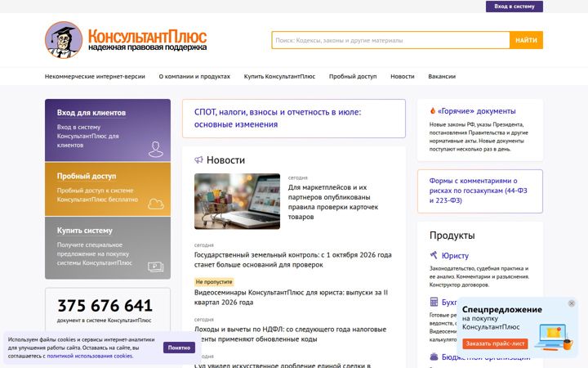Click the Не пропустите label

[x=214, y=281]
